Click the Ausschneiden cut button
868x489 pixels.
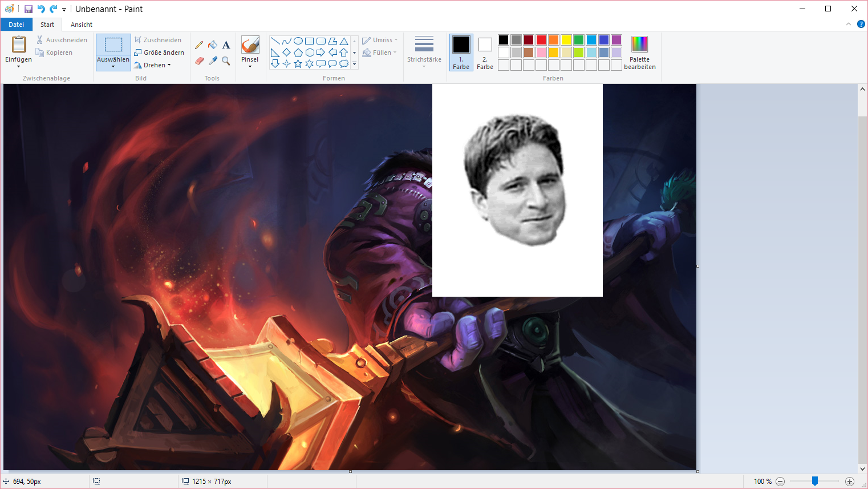62,40
